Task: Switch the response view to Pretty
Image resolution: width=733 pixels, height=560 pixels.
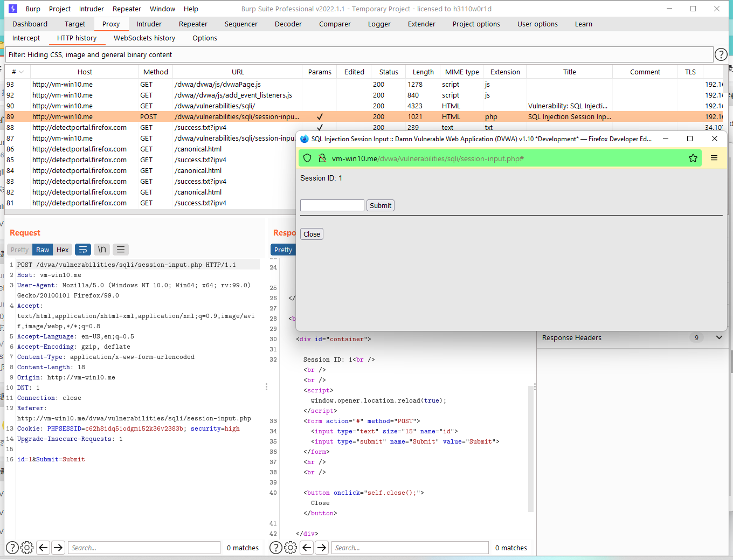Action: point(283,250)
